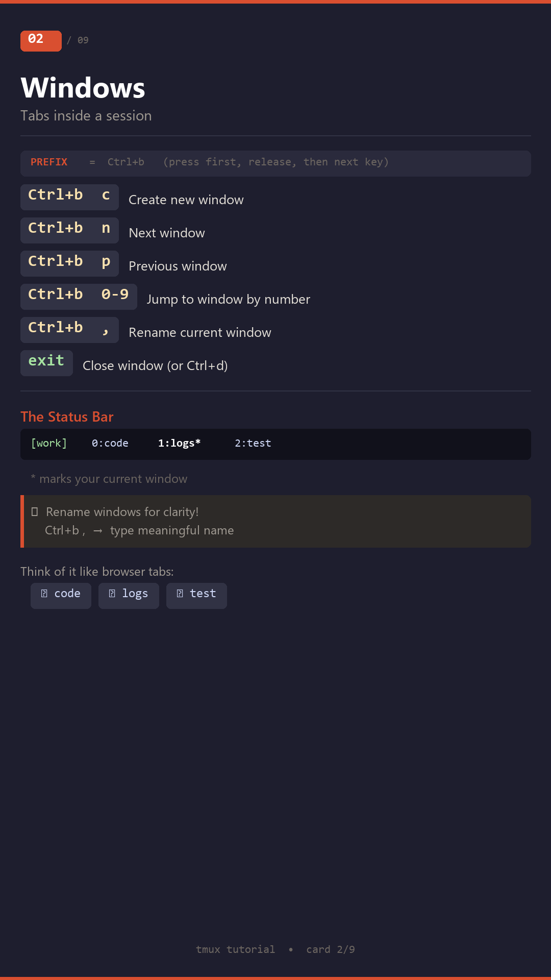Image resolution: width=551 pixels, height=980 pixels.
Task: Click the icon on the test tab chip
Action: [180, 594]
